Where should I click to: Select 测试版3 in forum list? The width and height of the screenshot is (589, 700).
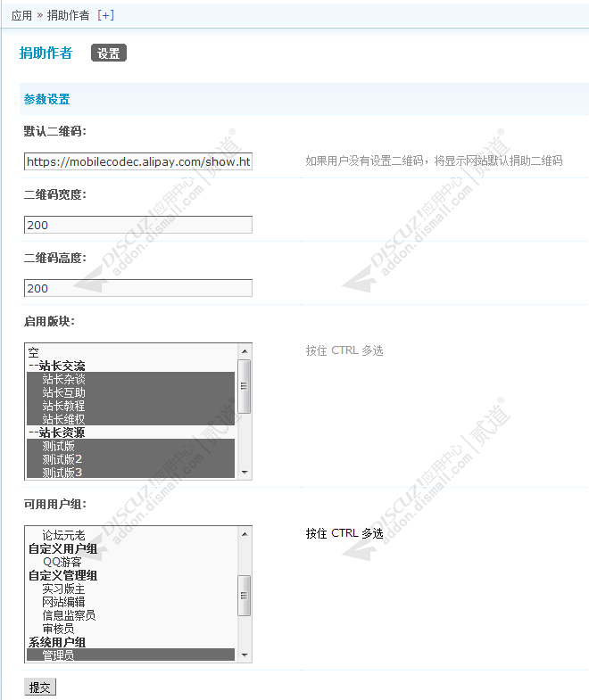click(x=130, y=472)
